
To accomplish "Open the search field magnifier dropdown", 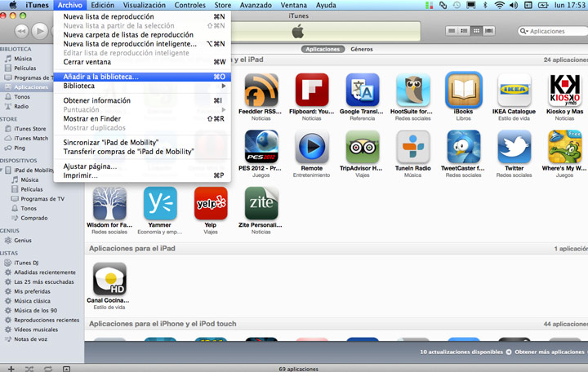I will tap(525, 31).
